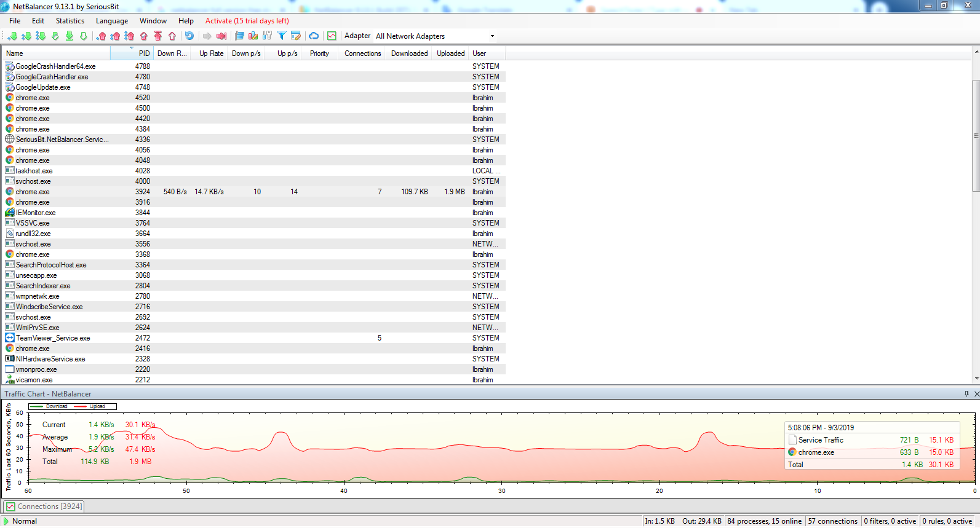Sort by the Downloaded column header
Viewport: 980px width, 528px height.
(x=409, y=53)
